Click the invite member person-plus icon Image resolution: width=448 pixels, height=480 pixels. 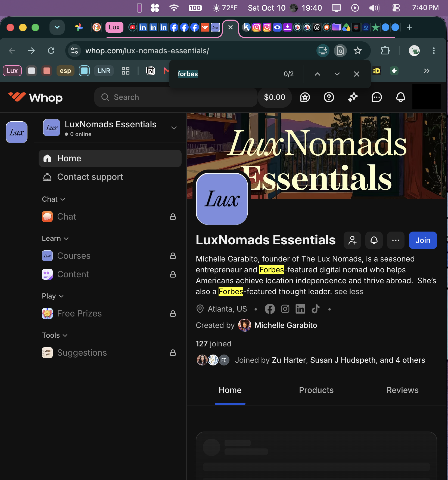352,240
